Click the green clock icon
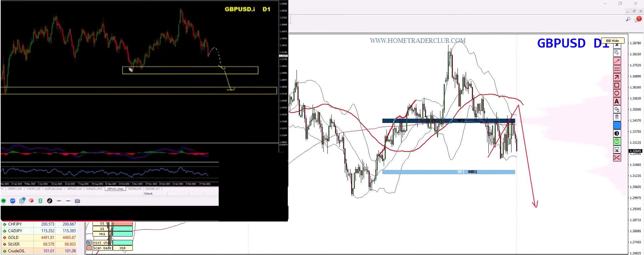The image size is (644, 255). coord(617,141)
